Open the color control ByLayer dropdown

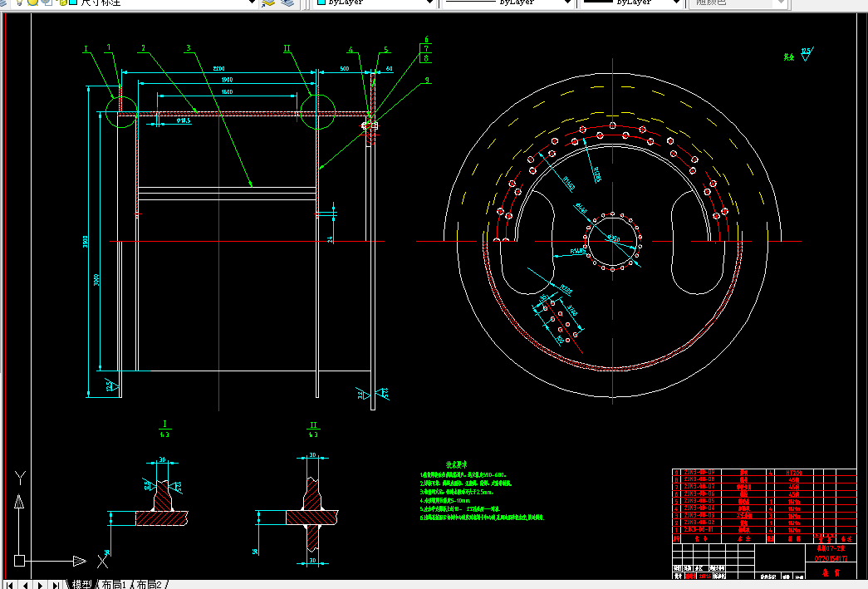429,2
